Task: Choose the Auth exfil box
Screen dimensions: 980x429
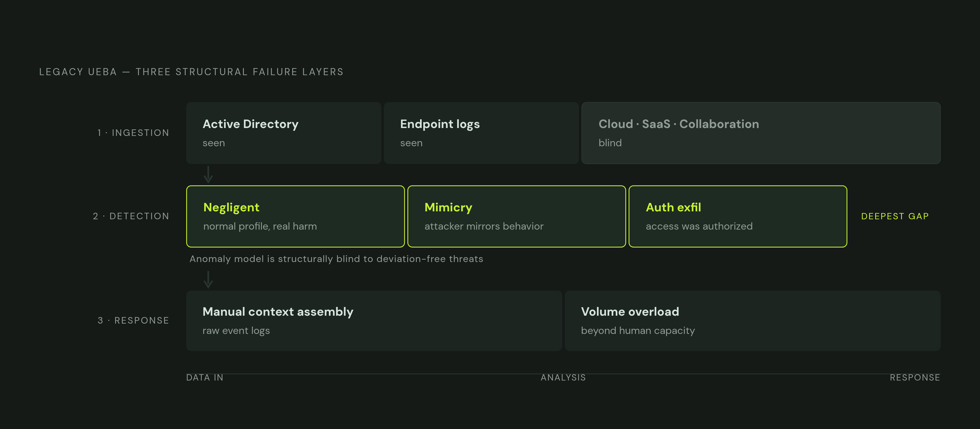Action: click(738, 216)
